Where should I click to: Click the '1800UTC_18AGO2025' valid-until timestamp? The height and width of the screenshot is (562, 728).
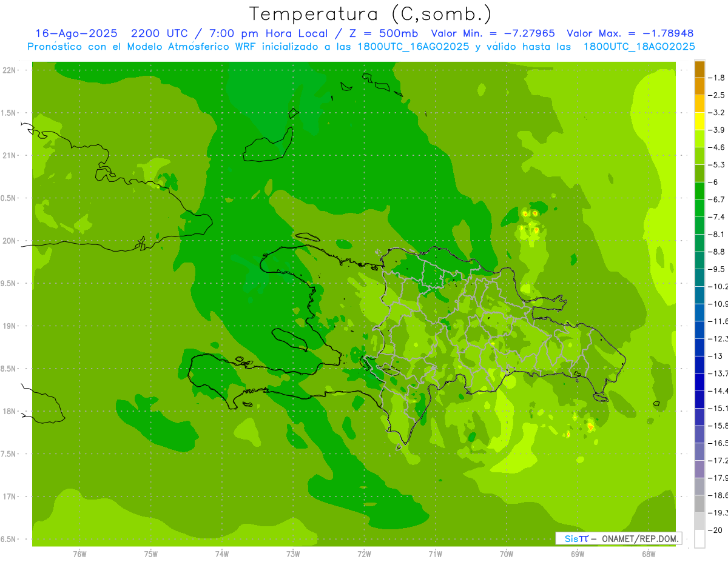(x=639, y=47)
